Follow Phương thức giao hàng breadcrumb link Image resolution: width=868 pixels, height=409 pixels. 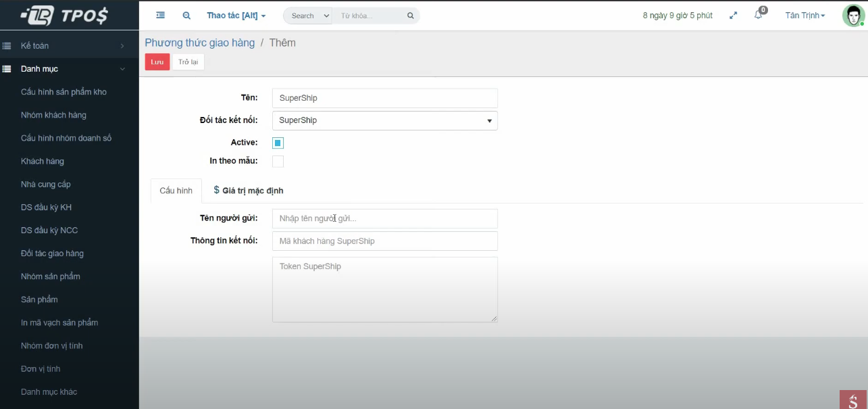[200, 43]
